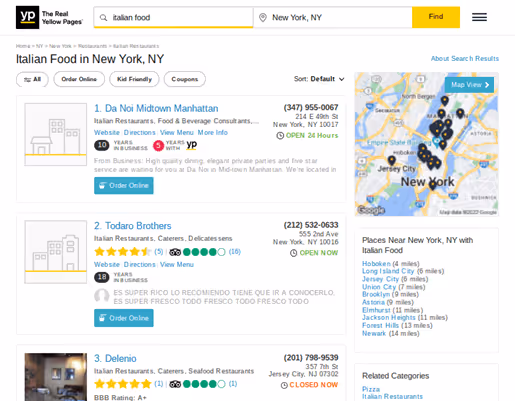The image size is (515, 401).
Task: Click Da Noi placeholder building thumbnail
Action: click(56, 134)
